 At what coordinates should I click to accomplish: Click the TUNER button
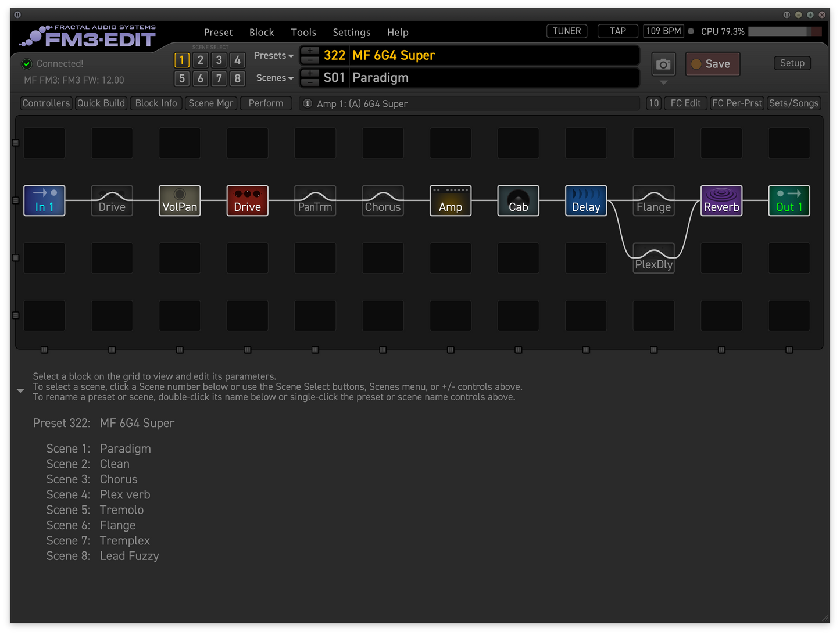tap(567, 31)
